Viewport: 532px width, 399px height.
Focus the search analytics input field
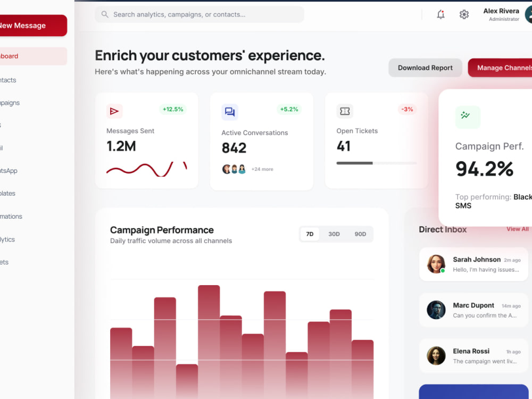point(199,14)
